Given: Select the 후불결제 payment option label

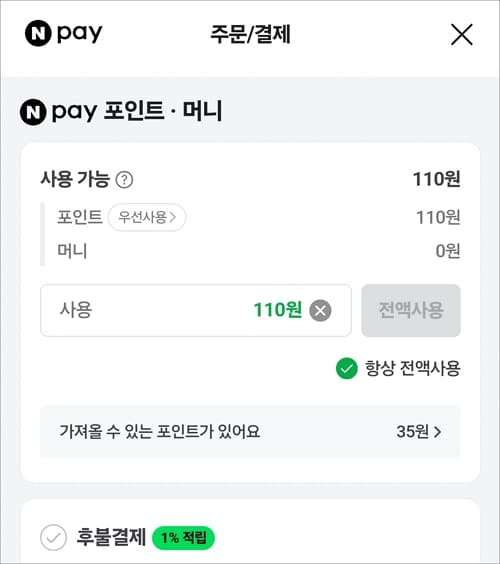Looking at the screenshot, I should tap(111, 537).
